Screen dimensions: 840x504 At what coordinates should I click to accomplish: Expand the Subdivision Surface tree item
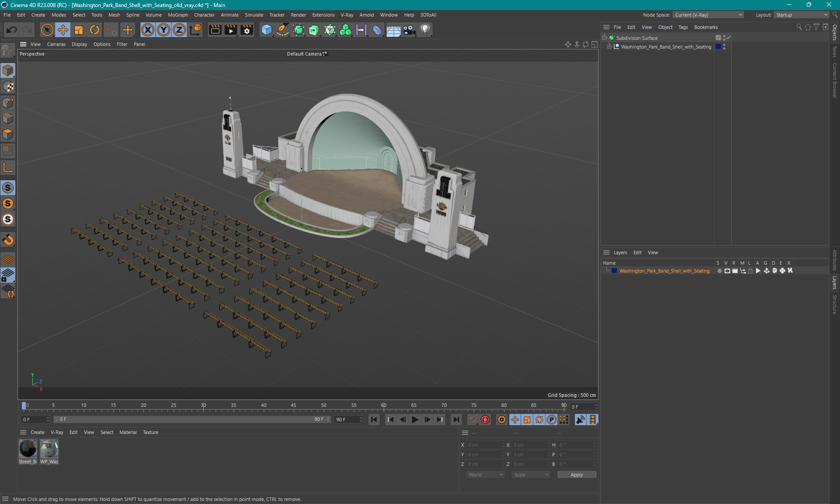click(605, 38)
